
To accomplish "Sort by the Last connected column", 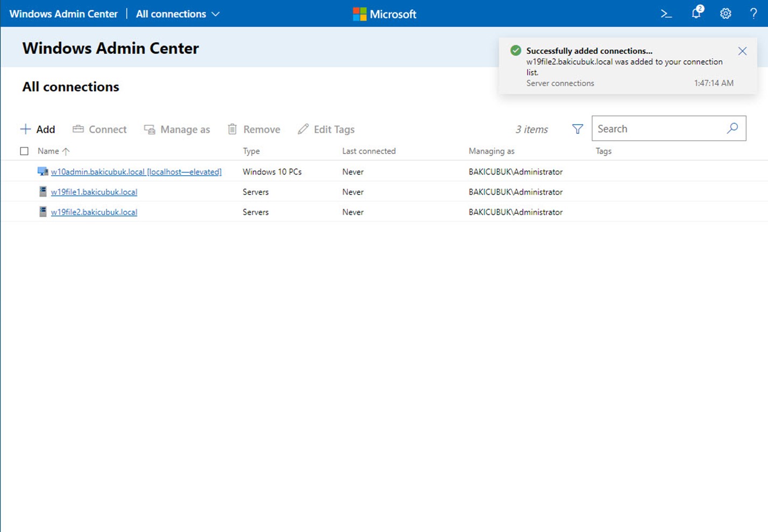I will [x=369, y=151].
